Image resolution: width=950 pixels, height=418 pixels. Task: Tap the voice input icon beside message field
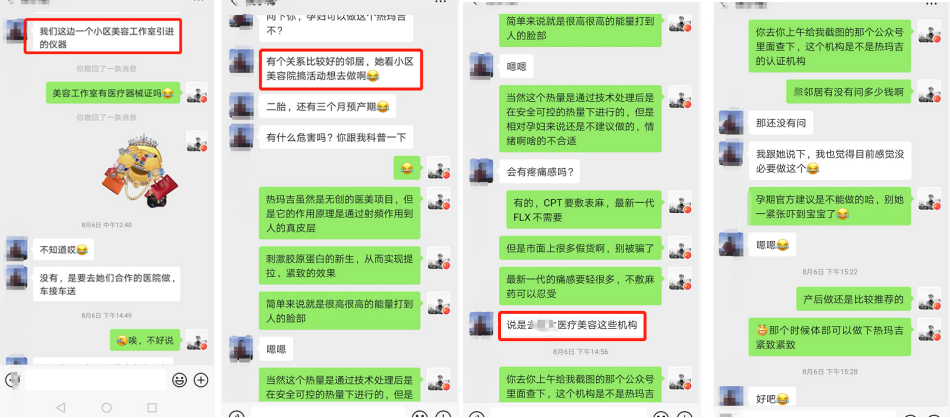[x=11, y=380]
